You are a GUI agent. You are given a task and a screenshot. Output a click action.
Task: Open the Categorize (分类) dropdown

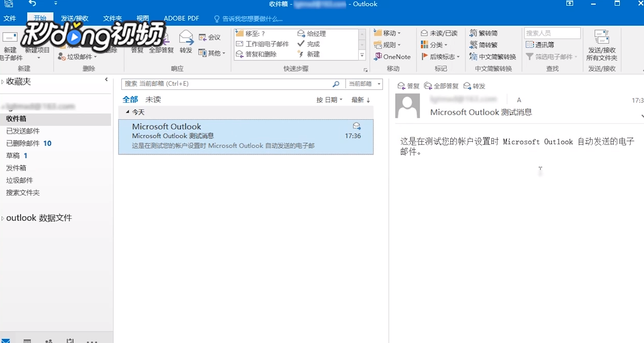(434, 45)
